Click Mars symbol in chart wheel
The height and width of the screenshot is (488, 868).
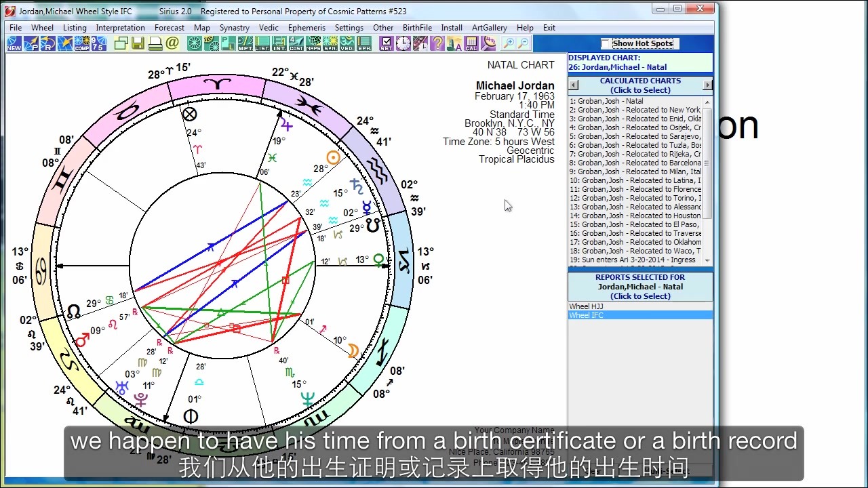click(x=82, y=339)
